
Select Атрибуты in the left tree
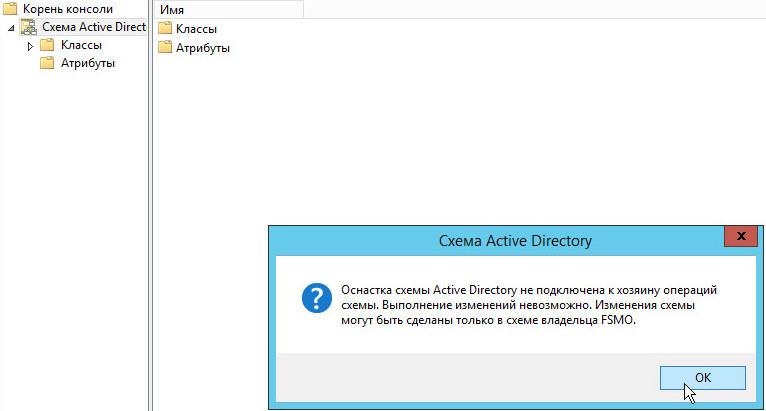click(x=87, y=63)
